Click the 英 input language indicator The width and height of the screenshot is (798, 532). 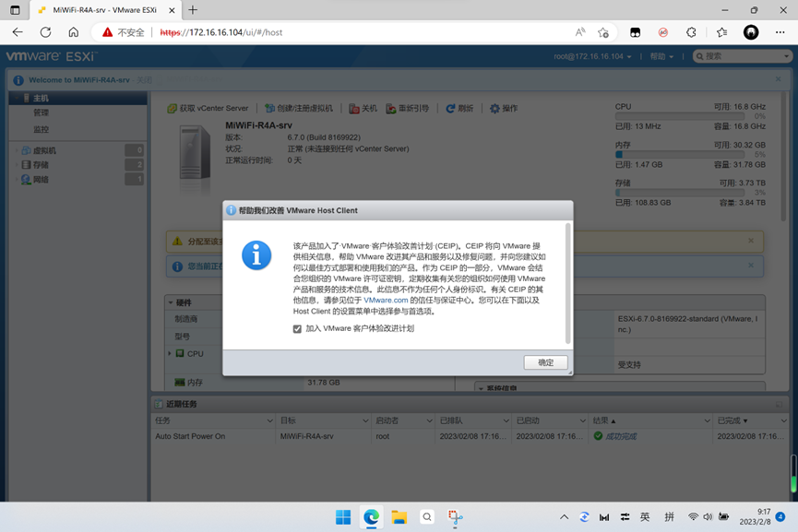(x=645, y=517)
